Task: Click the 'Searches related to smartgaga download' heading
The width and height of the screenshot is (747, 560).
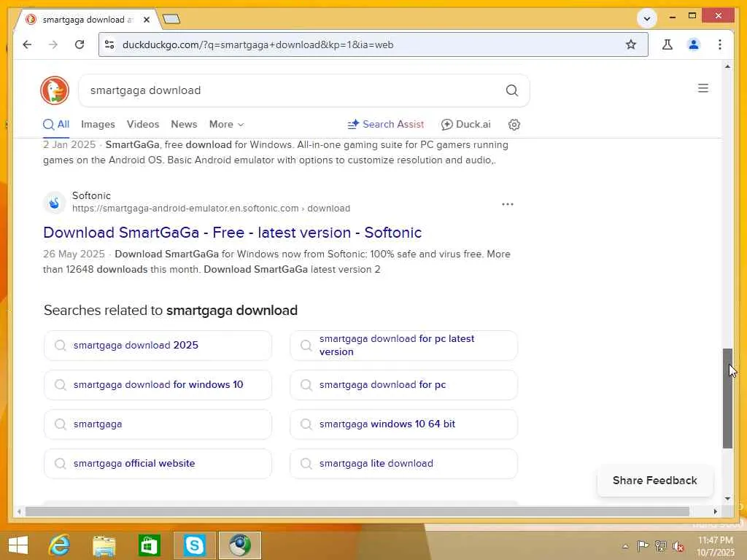Action: 171,311
